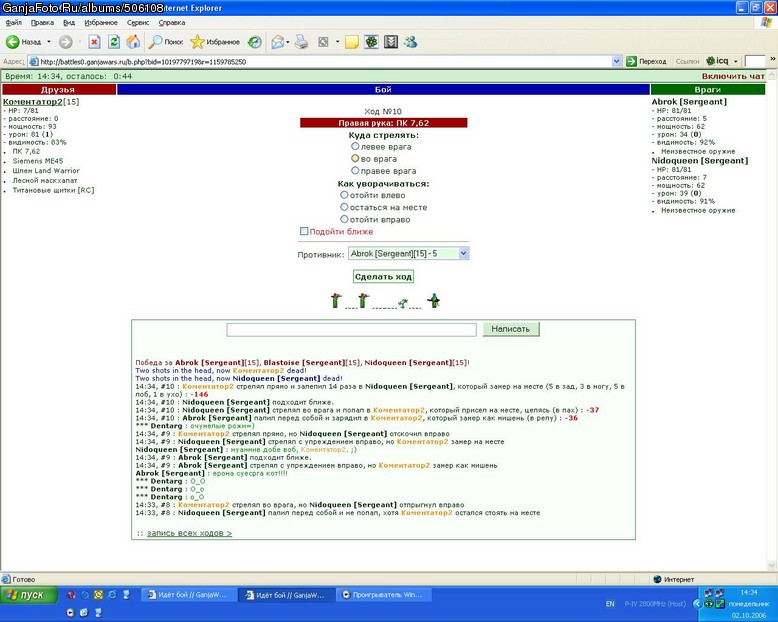Screen dimensions: 778x622
Task: Choose 'остаться на месте' dodge option
Action: [344, 207]
